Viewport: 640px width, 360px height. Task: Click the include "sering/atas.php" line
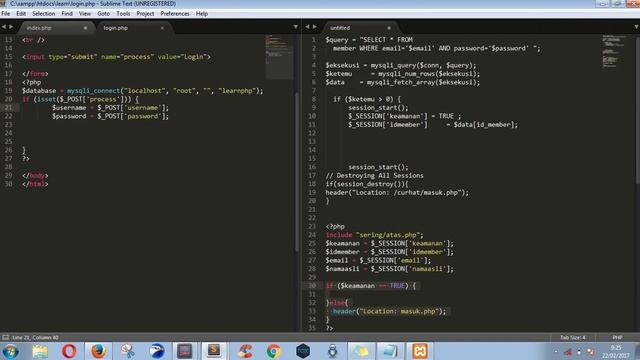[374, 235]
